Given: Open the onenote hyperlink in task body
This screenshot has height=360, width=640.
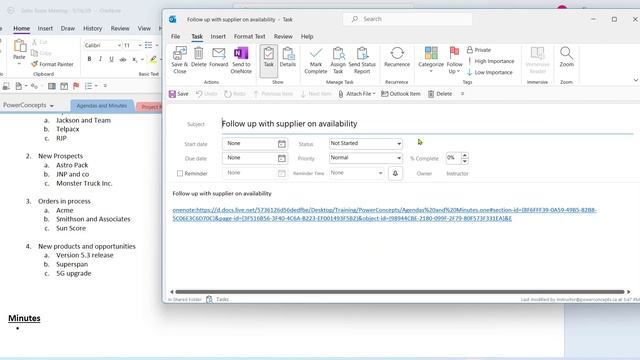Looking at the screenshot, I should point(384,214).
